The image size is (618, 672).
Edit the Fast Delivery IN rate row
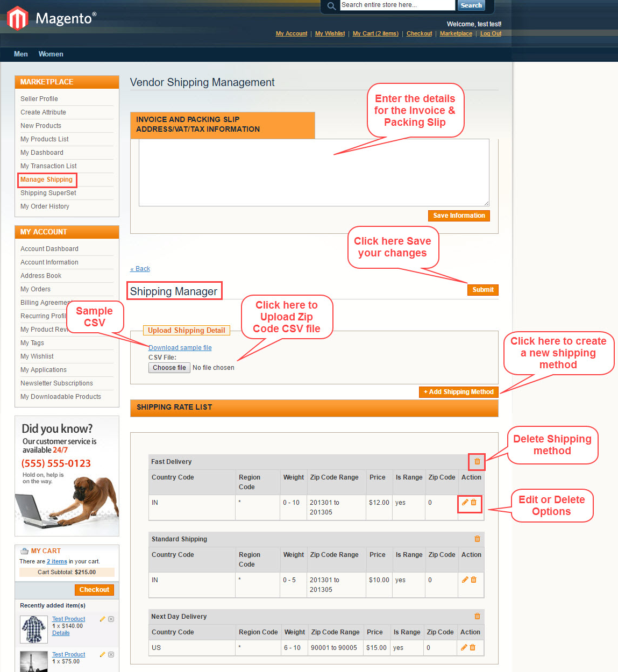click(x=465, y=502)
